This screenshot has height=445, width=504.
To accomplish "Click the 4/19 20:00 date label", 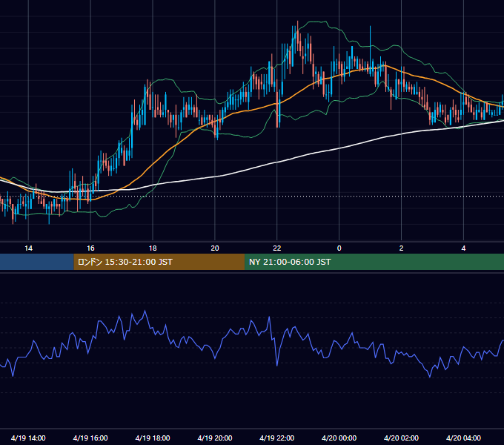I will point(215,438).
